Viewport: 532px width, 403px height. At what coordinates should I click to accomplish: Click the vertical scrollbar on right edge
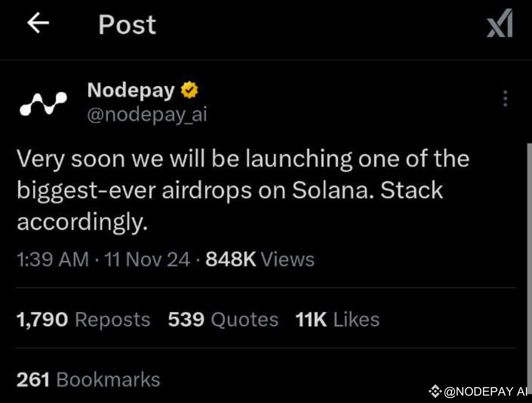529,268
